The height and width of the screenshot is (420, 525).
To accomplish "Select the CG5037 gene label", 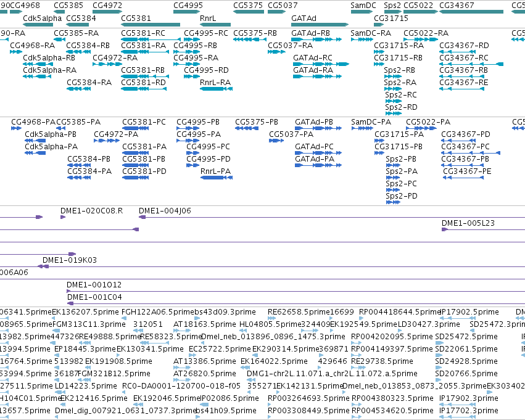I will coord(283,6).
